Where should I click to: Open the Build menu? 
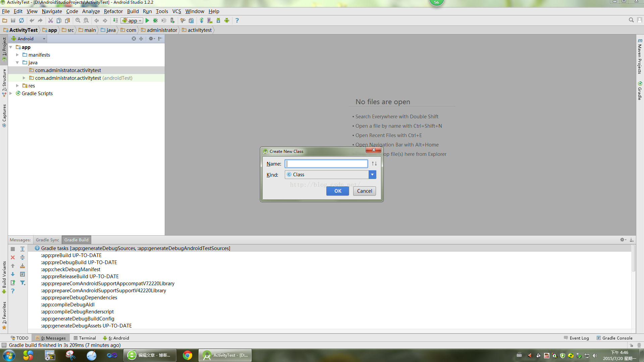(x=133, y=11)
